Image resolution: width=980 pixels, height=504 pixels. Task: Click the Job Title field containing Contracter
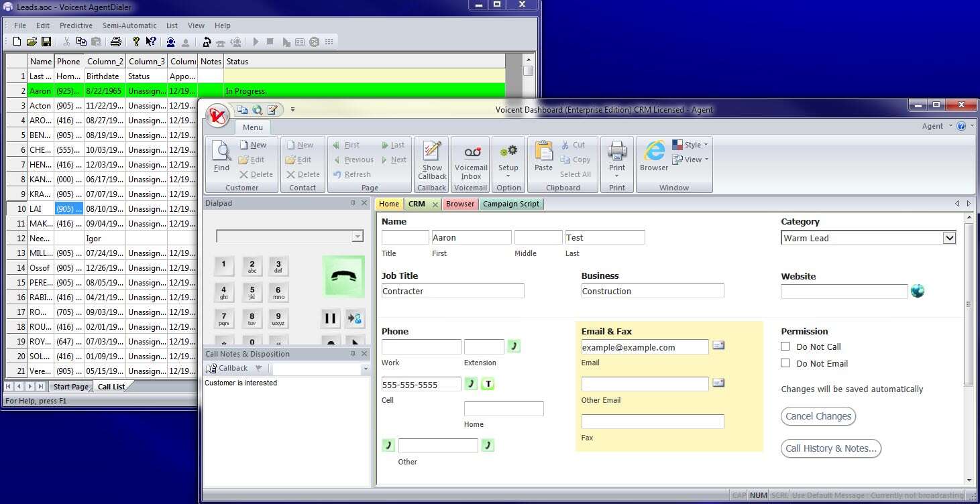tap(453, 291)
